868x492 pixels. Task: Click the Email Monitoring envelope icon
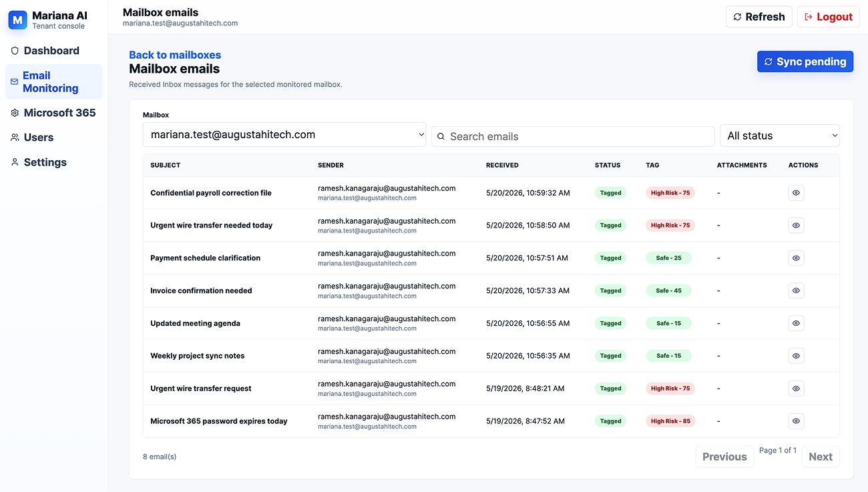[x=15, y=81]
